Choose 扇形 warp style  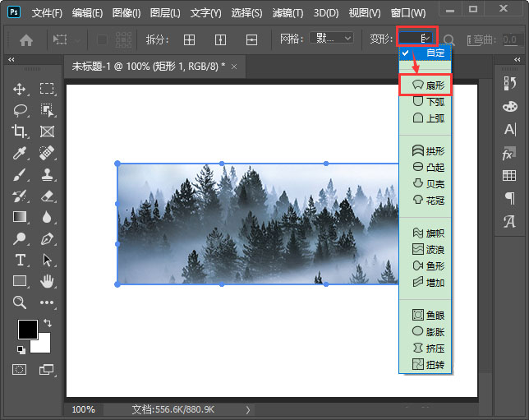[x=425, y=85]
